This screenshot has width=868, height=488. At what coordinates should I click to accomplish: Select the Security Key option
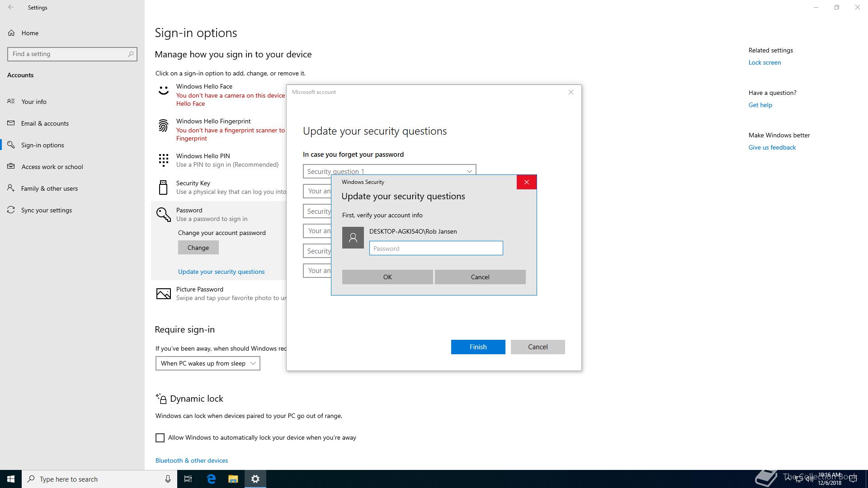pos(219,188)
